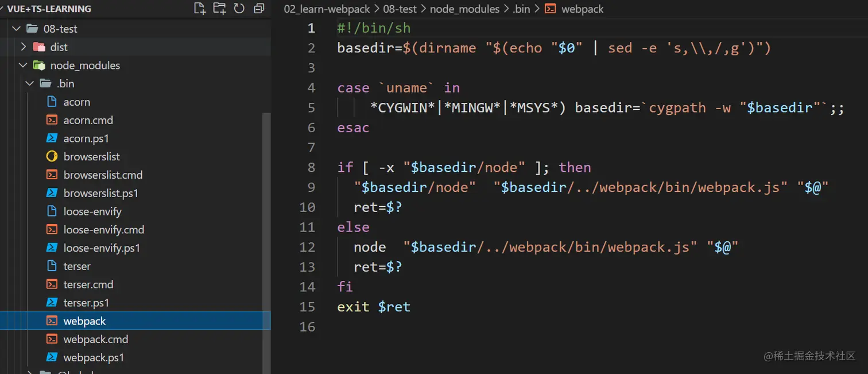868x374 pixels.
Task: Click 'cygpath -w' in line 5
Action: point(689,108)
